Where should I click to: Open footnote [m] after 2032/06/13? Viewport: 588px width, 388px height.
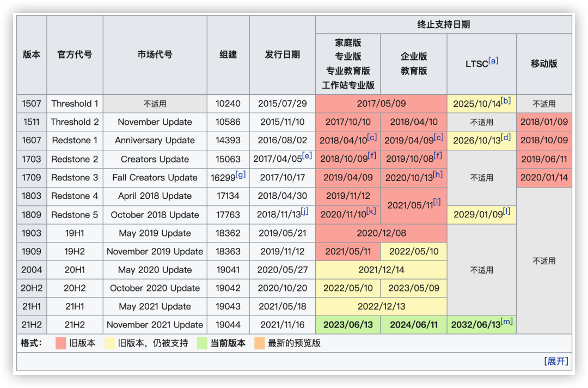point(507,322)
